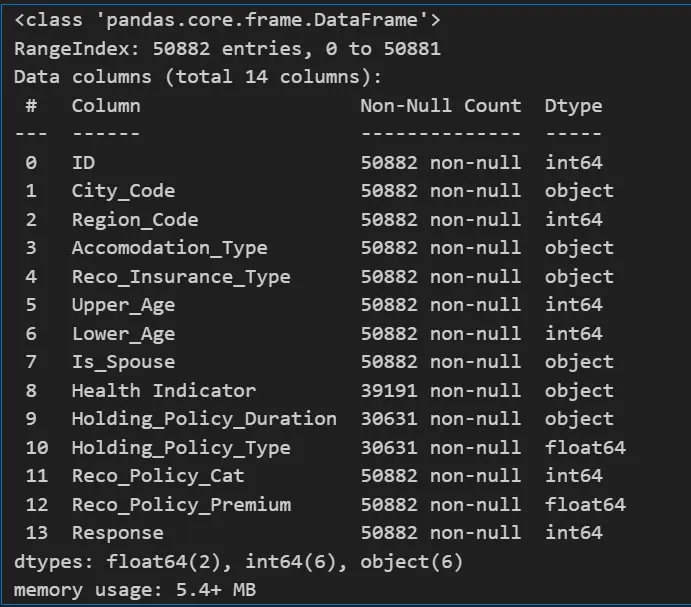
Task: Click the float64 dtype of Reco_Policy_Premium
Action: tap(585, 505)
